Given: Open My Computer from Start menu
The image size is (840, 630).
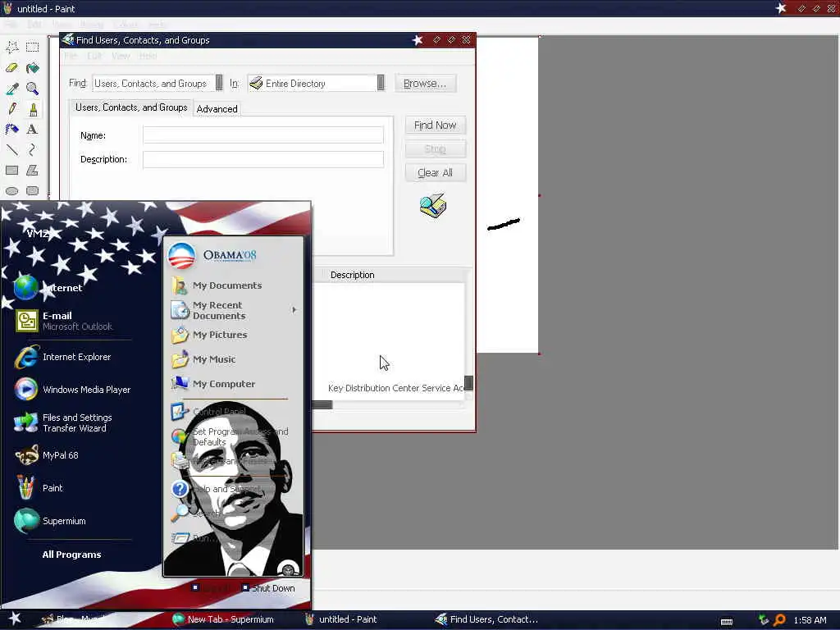Looking at the screenshot, I should 214,384.
